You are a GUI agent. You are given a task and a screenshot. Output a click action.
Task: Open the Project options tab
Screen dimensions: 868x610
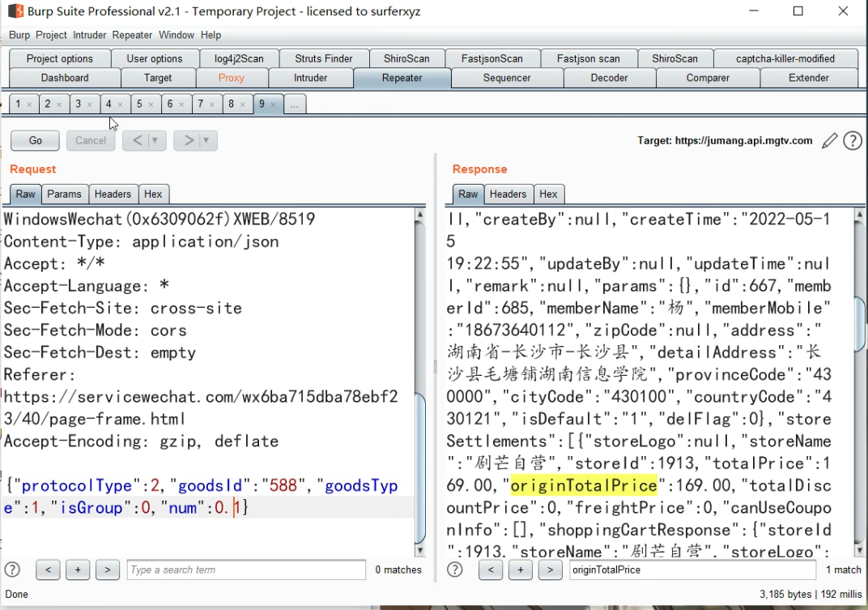click(60, 58)
